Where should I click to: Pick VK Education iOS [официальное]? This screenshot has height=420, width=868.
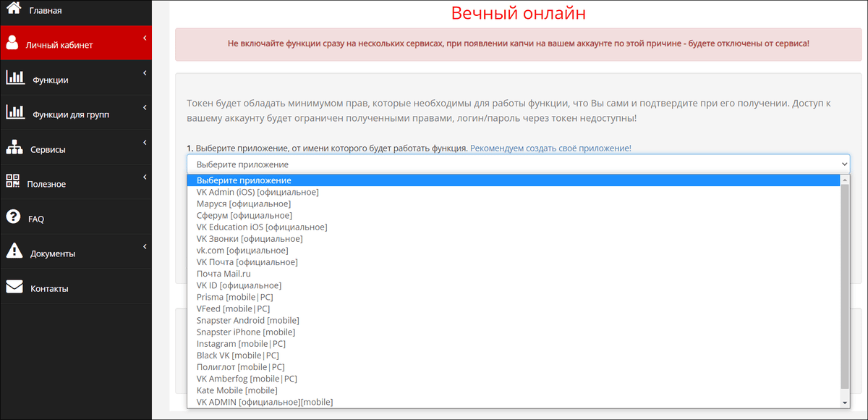[x=514, y=227]
